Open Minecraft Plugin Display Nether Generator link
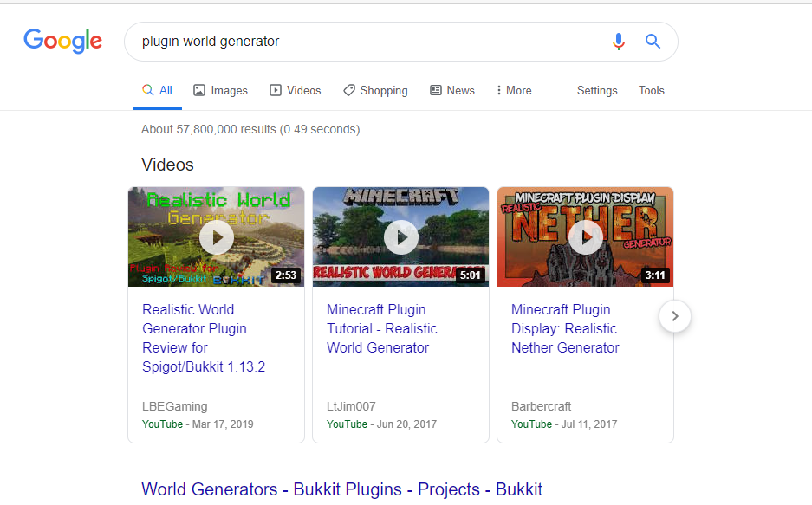 565,328
